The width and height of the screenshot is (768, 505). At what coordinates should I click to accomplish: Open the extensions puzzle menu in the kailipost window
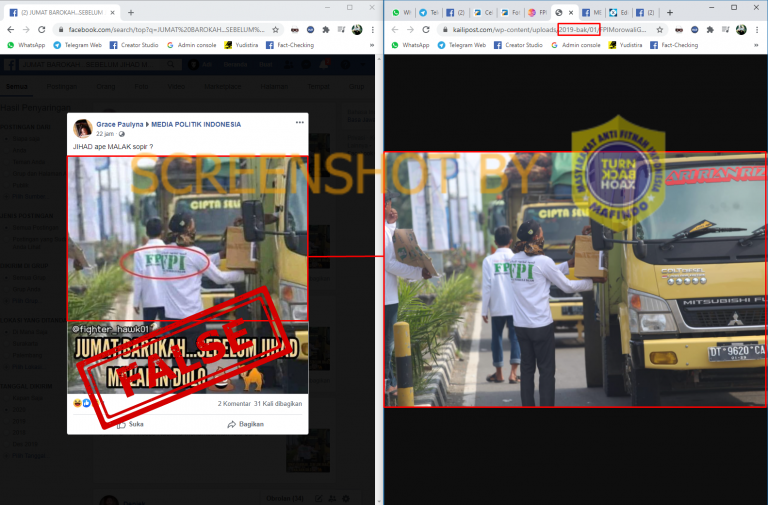pos(710,30)
